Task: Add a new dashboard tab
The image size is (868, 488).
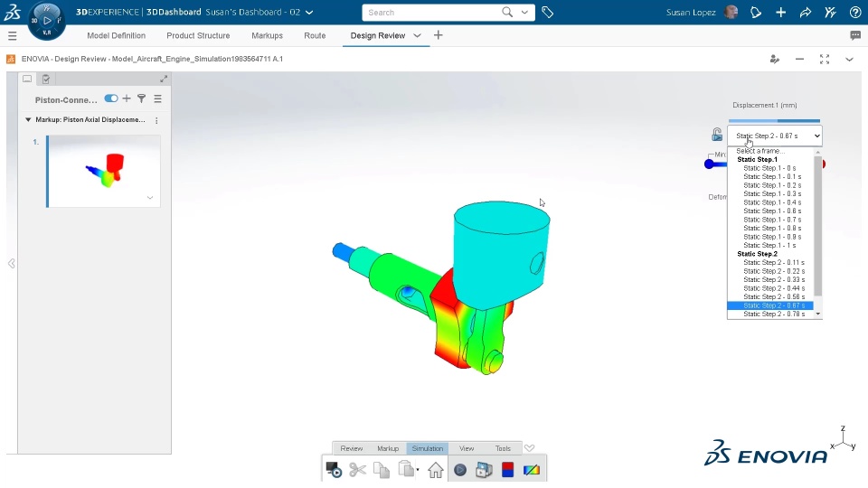Action: tap(438, 35)
